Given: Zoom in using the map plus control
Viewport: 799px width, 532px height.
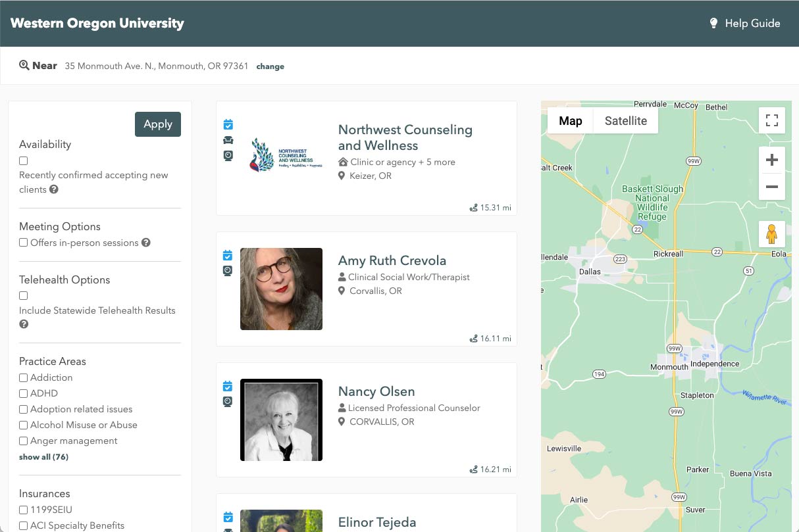Looking at the screenshot, I should click(x=771, y=159).
